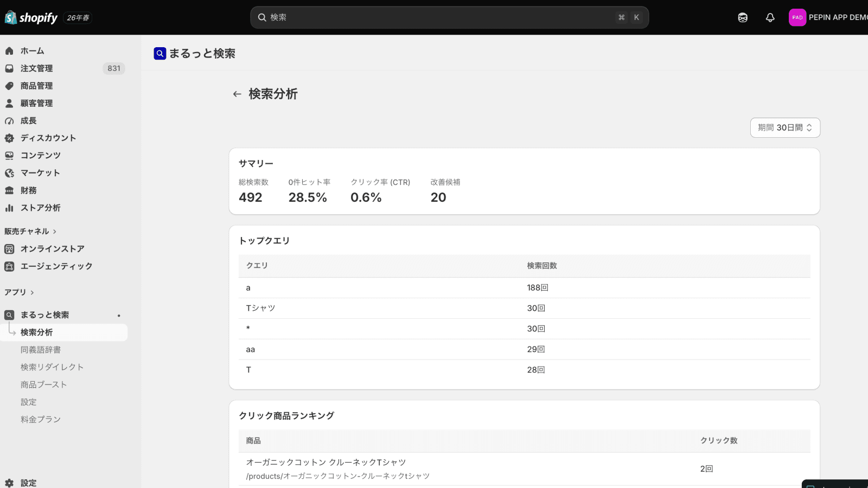Click the 注文管理 orders icon

[9, 68]
